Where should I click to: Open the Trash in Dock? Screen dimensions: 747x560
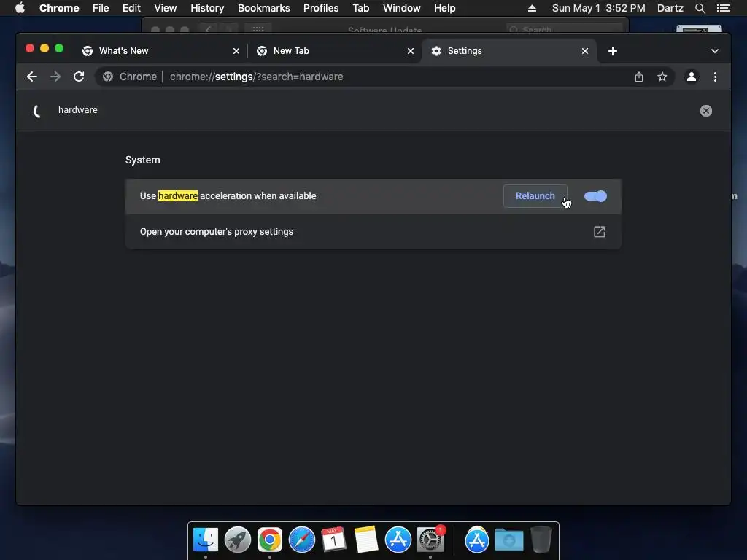pyautogui.click(x=541, y=540)
